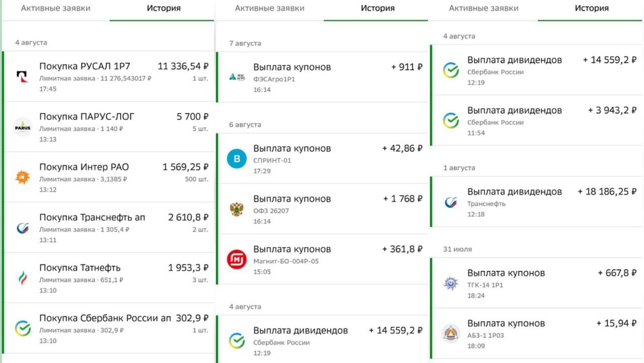Click the + 361,8 ₽ coupon amount

pos(402,249)
